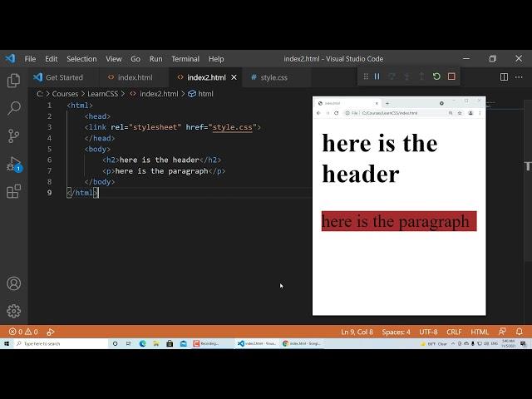
Task: Open the Go menu
Action: pos(135,59)
